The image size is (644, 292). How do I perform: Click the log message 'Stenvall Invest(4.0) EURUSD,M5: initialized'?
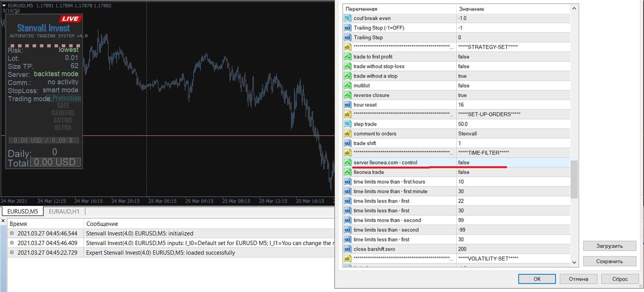pyautogui.click(x=140, y=233)
